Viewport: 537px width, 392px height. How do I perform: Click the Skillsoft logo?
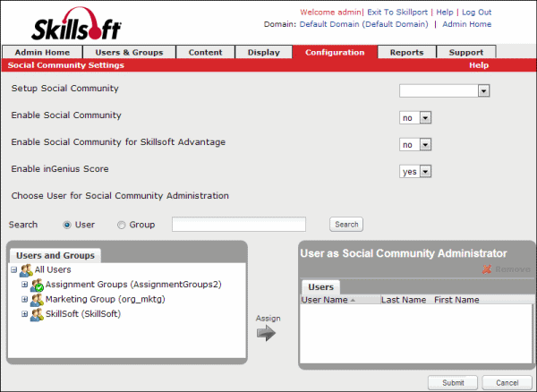click(x=76, y=24)
